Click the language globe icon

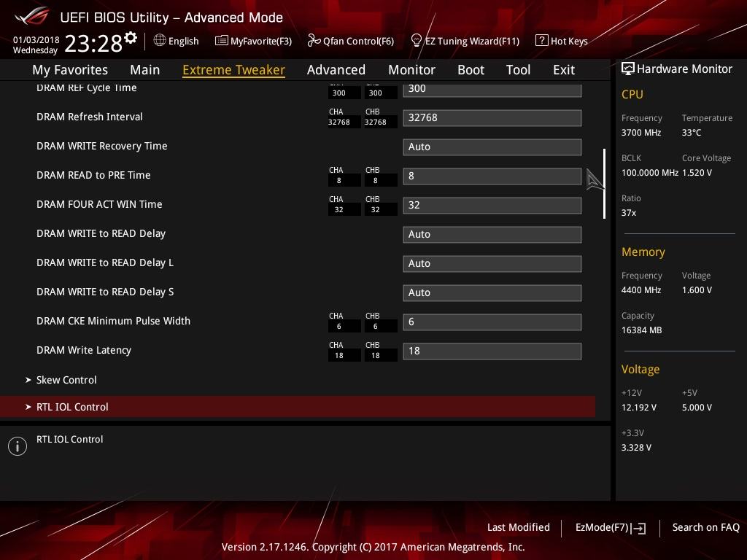click(x=160, y=40)
